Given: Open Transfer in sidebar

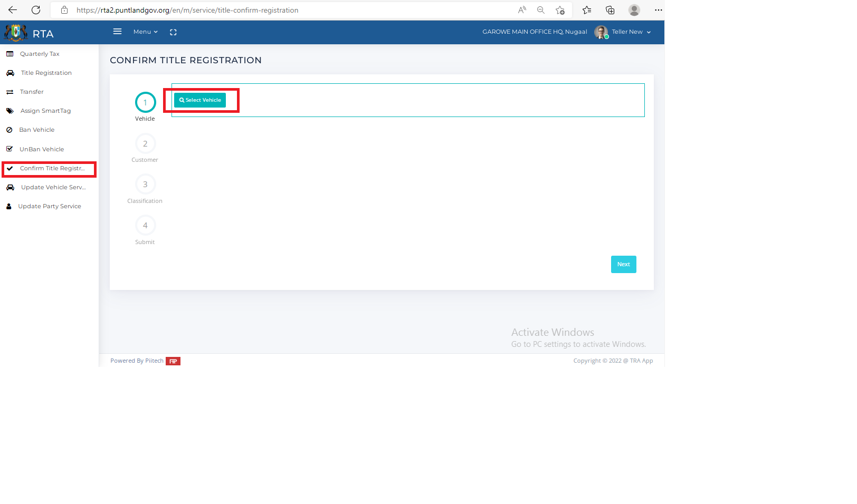Looking at the screenshot, I should (x=49, y=92).
